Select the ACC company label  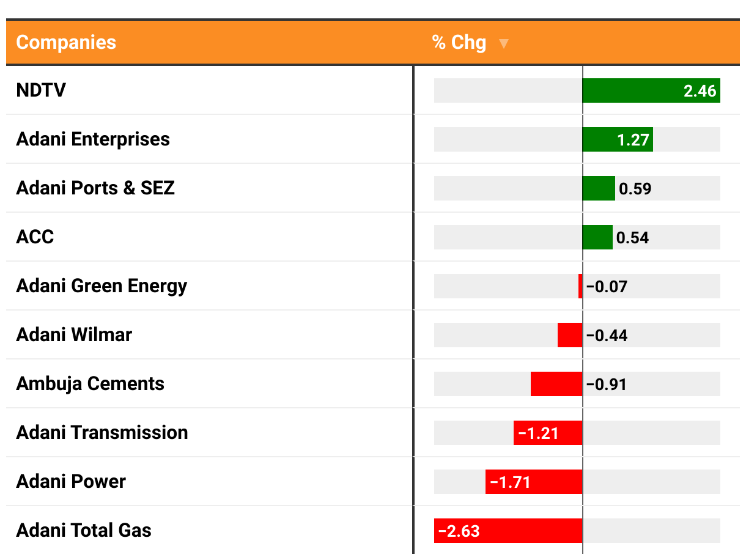(x=35, y=237)
